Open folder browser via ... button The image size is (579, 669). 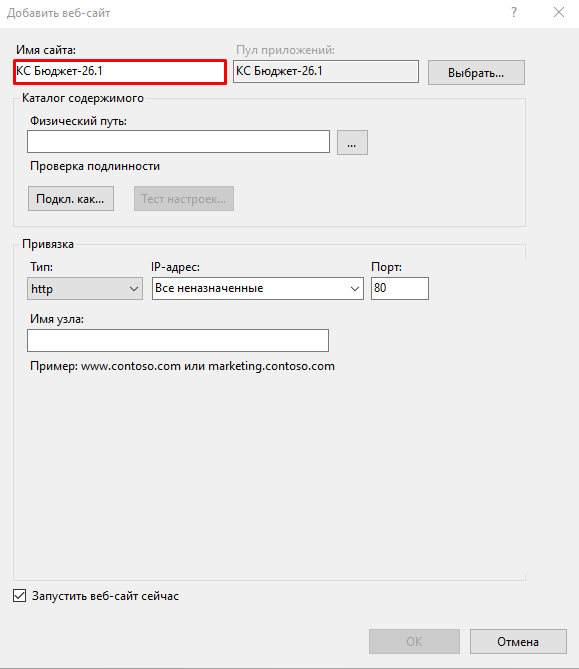point(352,143)
